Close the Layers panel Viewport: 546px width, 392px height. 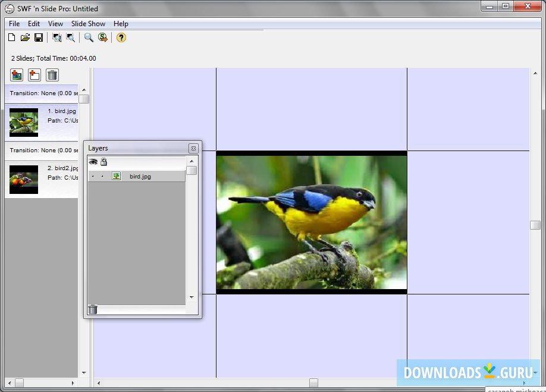click(x=193, y=148)
